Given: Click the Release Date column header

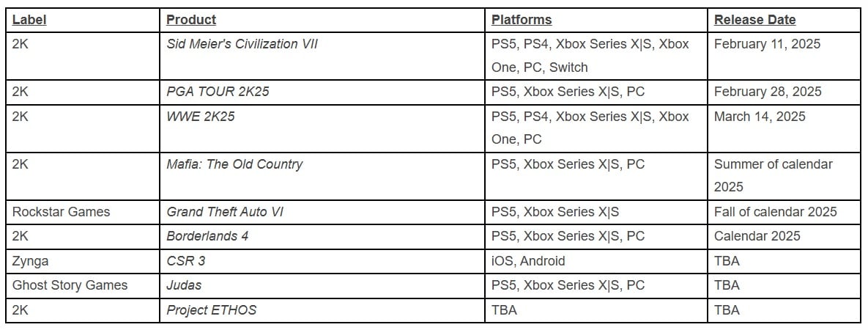Looking at the screenshot, I should coord(754,20).
